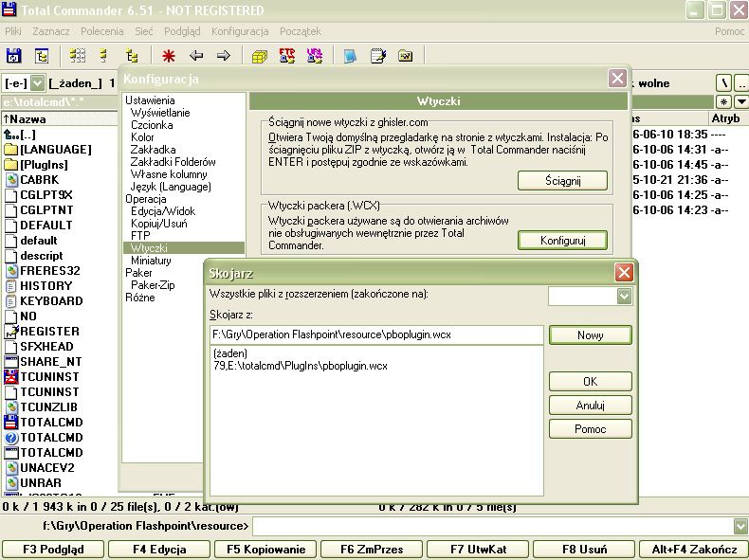Click the Skojarz z plugin path field
The width and height of the screenshot is (749, 560).
click(376, 334)
